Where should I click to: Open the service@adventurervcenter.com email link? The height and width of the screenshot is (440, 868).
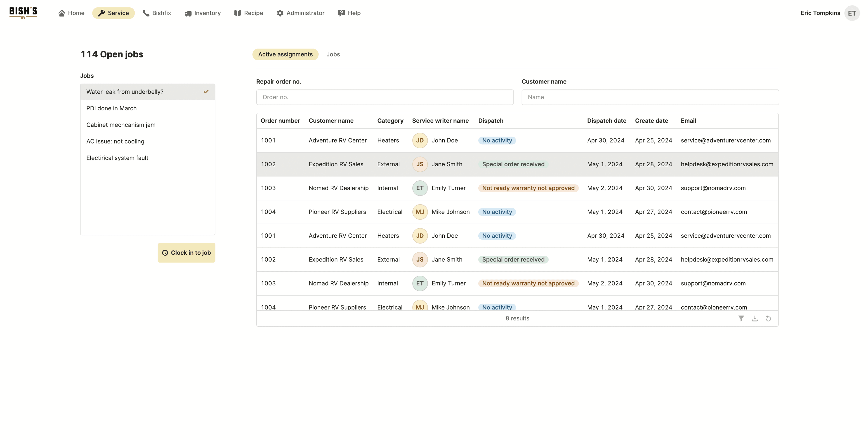pos(725,140)
